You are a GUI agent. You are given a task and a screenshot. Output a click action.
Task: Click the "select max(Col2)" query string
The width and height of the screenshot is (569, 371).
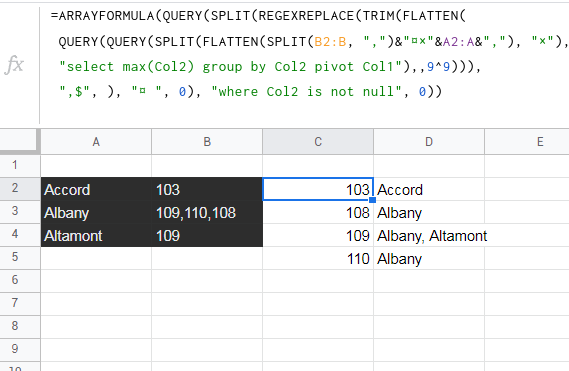tap(231, 67)
